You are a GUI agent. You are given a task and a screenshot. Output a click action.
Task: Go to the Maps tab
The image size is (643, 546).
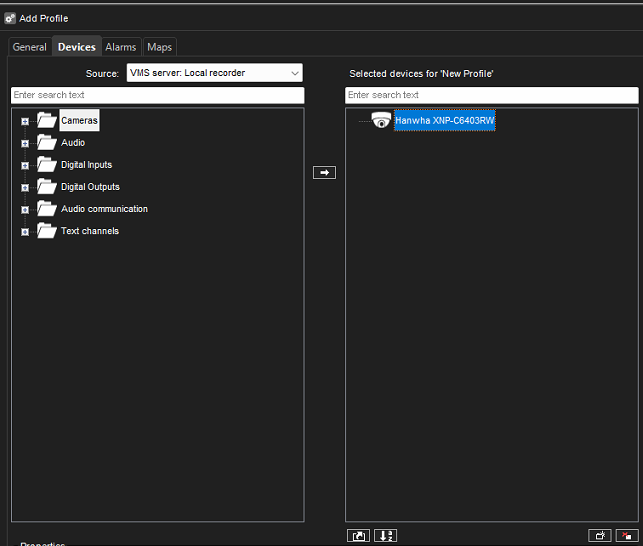pos(160,47)
